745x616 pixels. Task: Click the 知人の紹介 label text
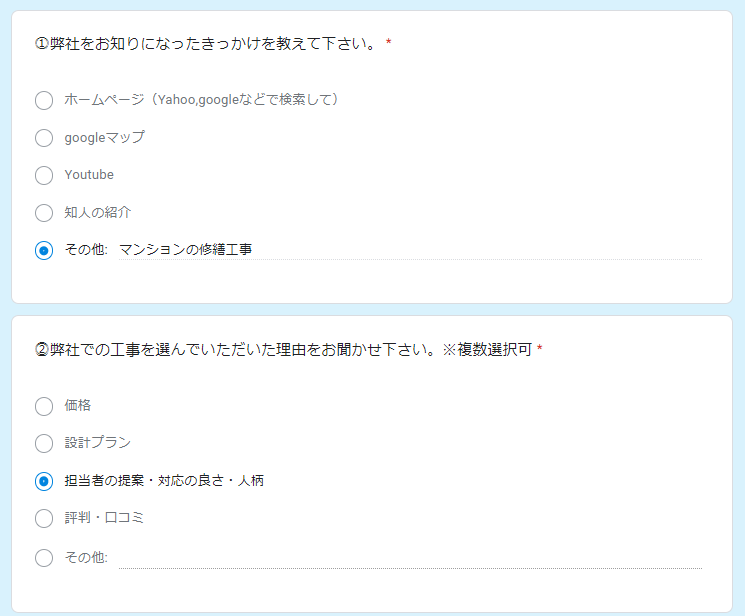(97, 212)
